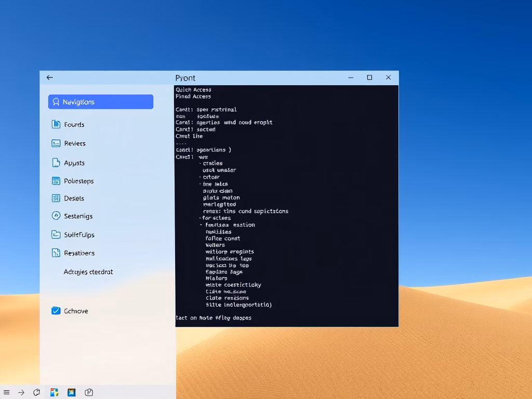Select the Polinsteps table icon
The height and width of the screenshot is (399, 532).
pyautogui.click(x=56, y=181)
